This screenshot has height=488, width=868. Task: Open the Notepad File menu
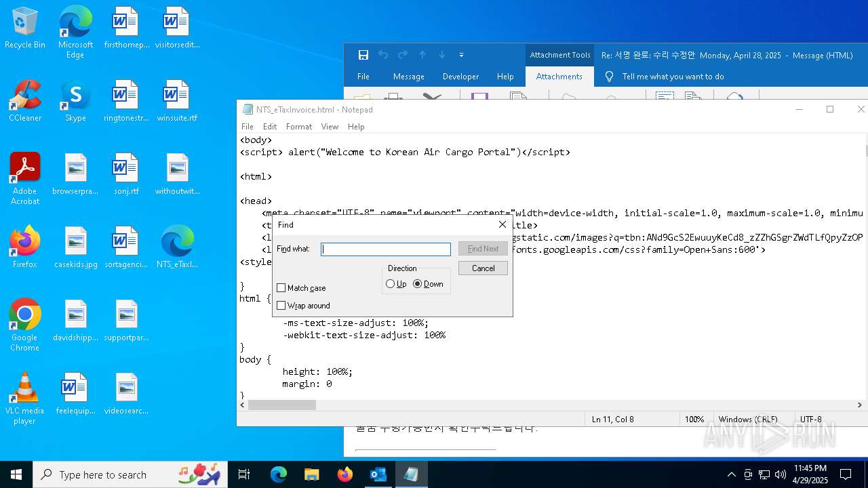click(x=248, y=127)
